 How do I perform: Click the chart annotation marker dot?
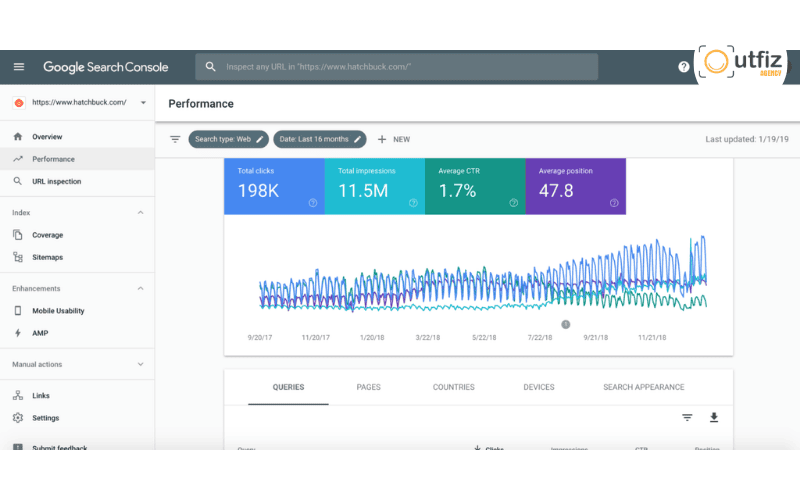click(565, 324)
